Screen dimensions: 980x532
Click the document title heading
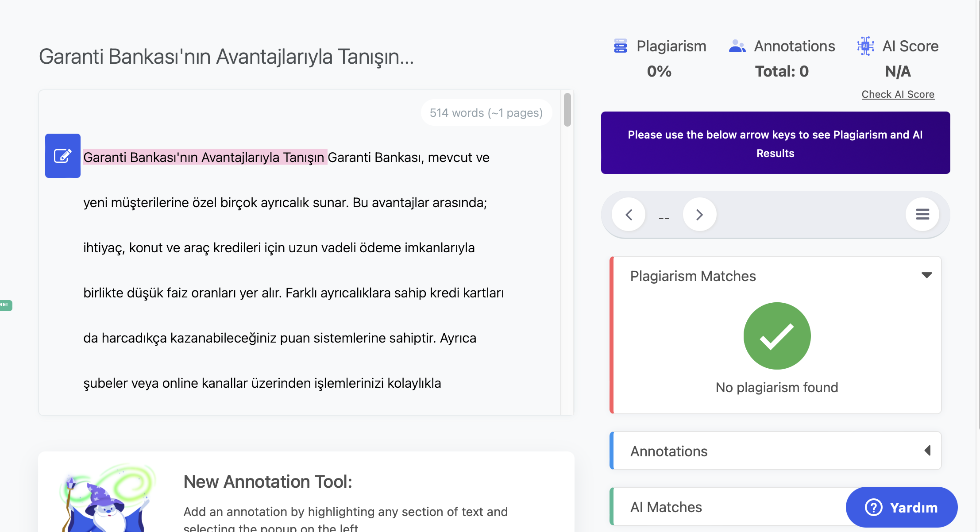226,57
